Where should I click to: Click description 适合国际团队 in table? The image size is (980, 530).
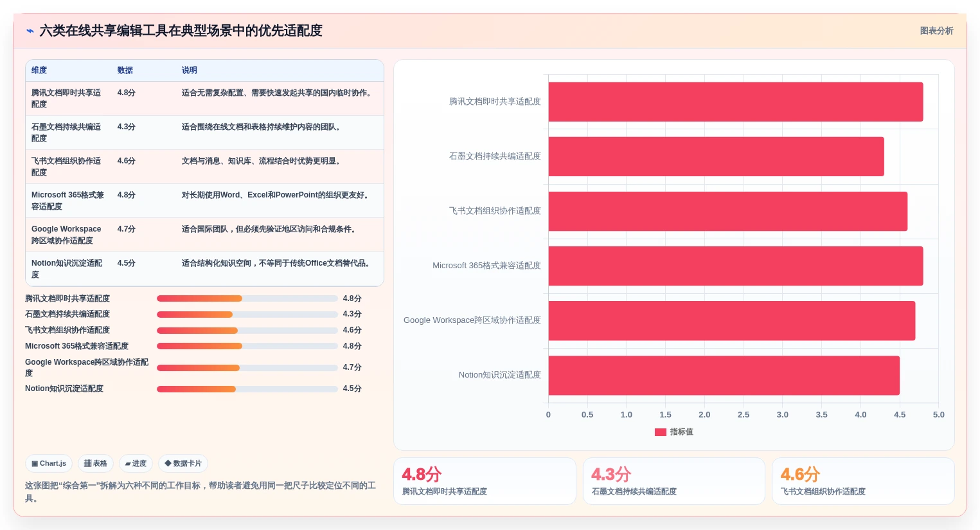[x=270, y=229]
